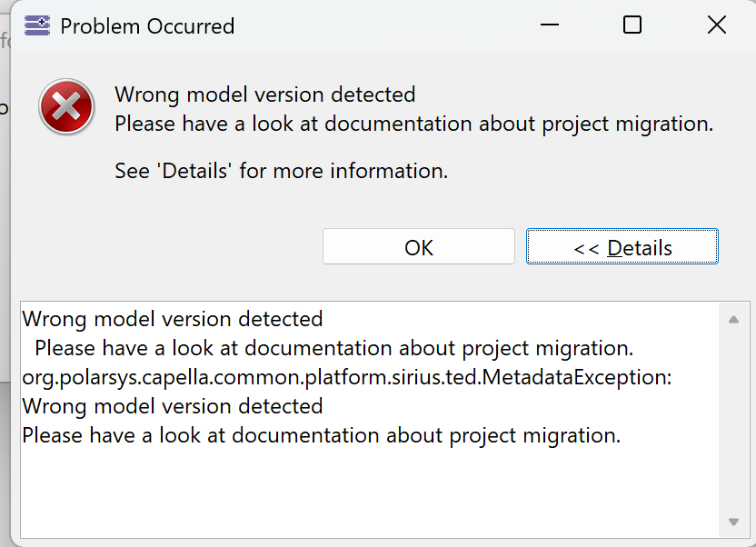Click the "See 'Details' for more information" text
The image size is (756, 547).
coord(281,171)
